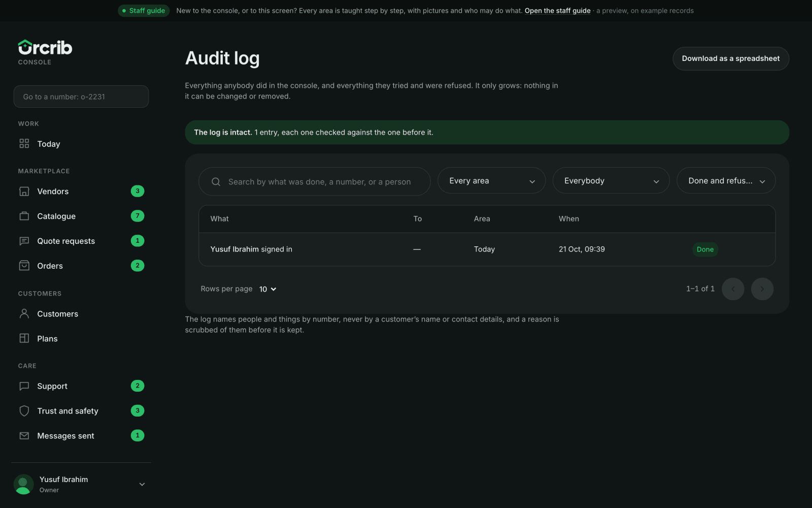The height and width of the screenshot is (508, 812).
Task: Click the Catalogue badge showing 7
Action: (x=138, y=216)
